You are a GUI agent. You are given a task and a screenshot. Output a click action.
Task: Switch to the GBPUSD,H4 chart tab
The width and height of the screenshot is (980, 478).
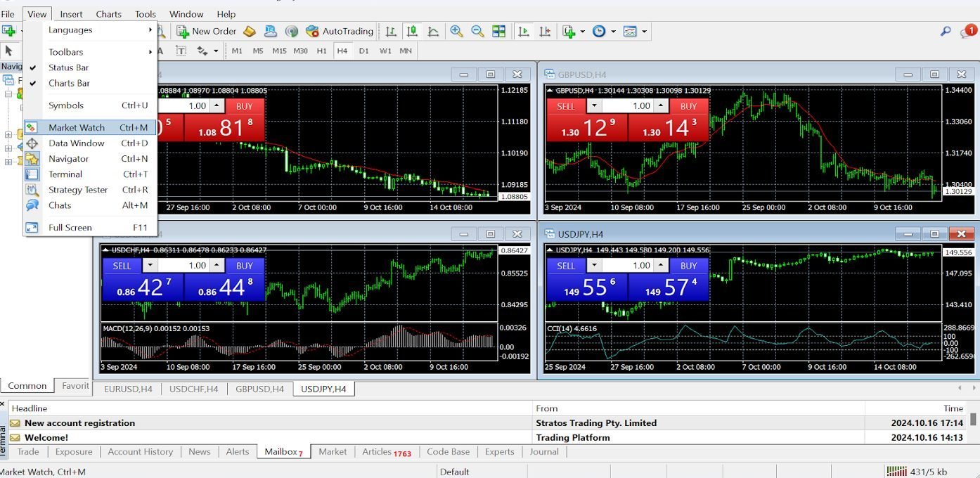[x=260, y=389]
